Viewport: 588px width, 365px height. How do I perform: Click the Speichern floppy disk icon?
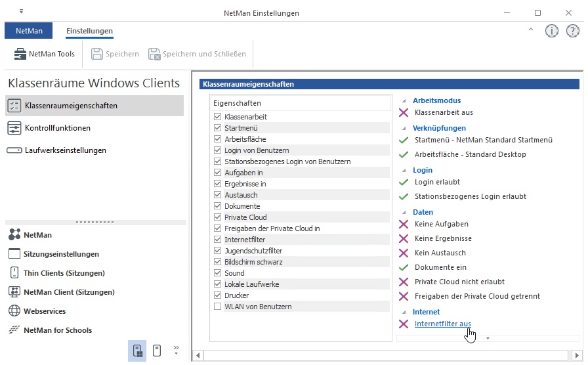(x=96, y=54)
